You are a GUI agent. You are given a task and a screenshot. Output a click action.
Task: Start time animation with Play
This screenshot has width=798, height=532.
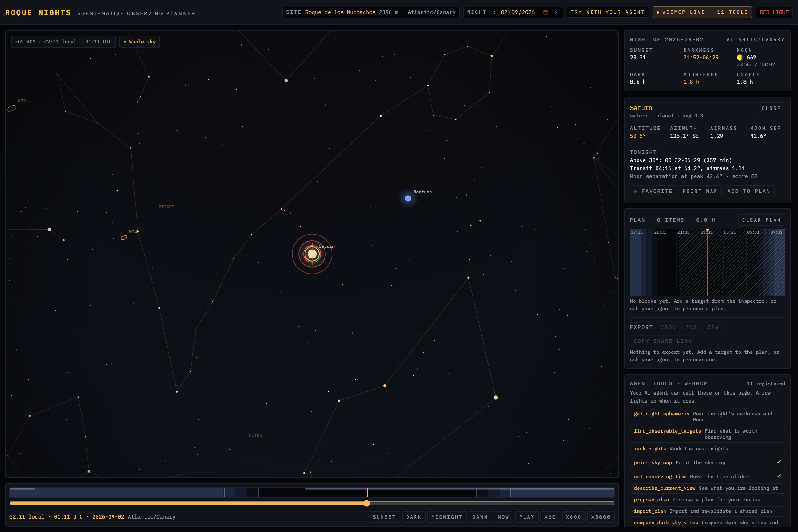[527, 517]
